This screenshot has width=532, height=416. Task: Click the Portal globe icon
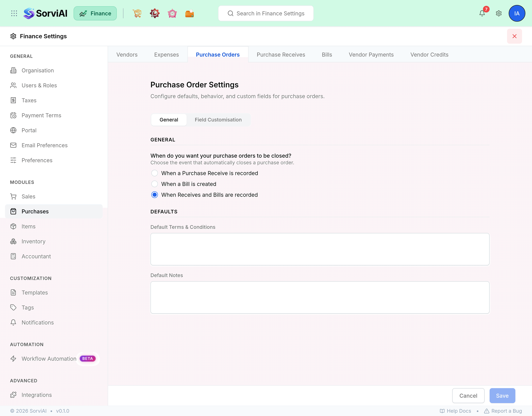pyautogui.click(x=13, y=130)
